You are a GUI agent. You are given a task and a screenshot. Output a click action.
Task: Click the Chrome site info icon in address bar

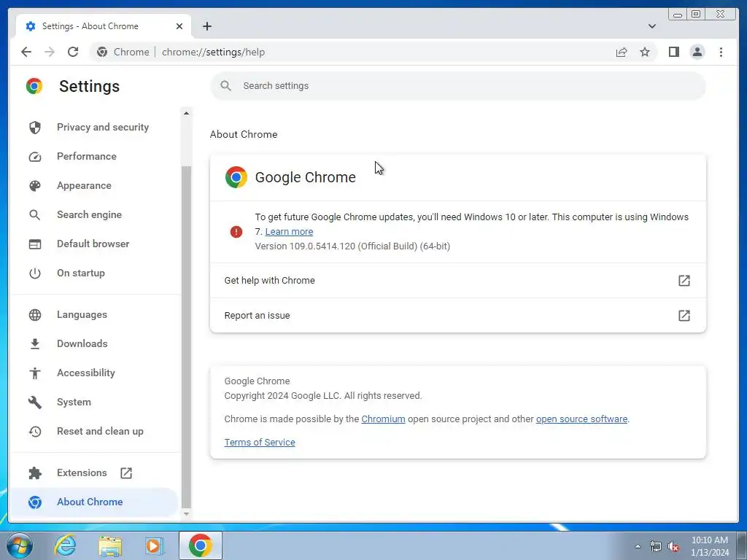tap(102, 52)
